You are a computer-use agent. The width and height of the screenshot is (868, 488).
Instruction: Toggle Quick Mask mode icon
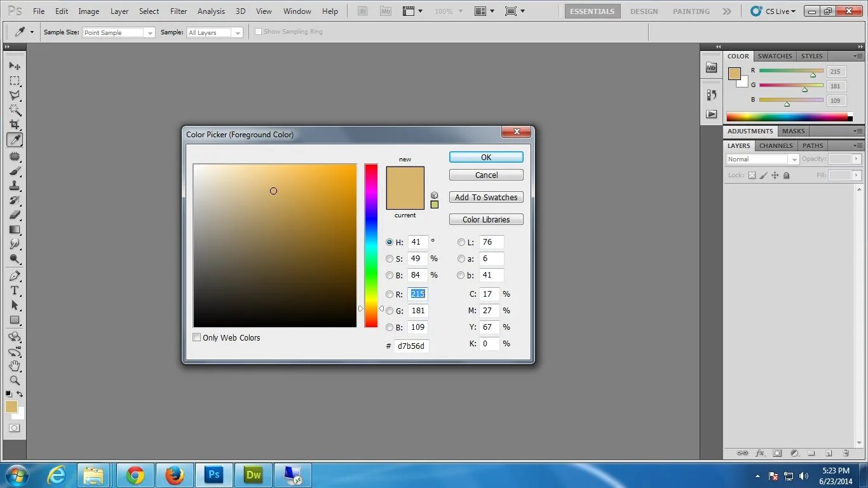point(14,428)
